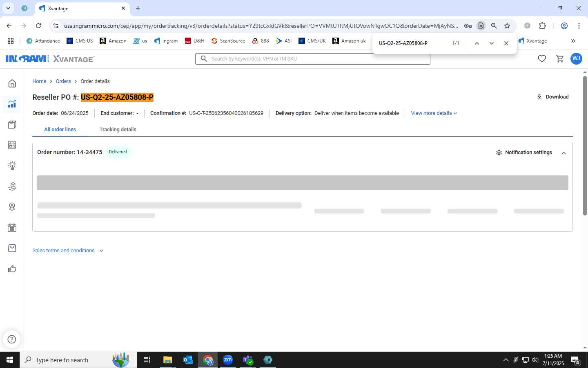Open the password key icon in address bar
Screen dimensions: 588x368
tap(468, 26)
